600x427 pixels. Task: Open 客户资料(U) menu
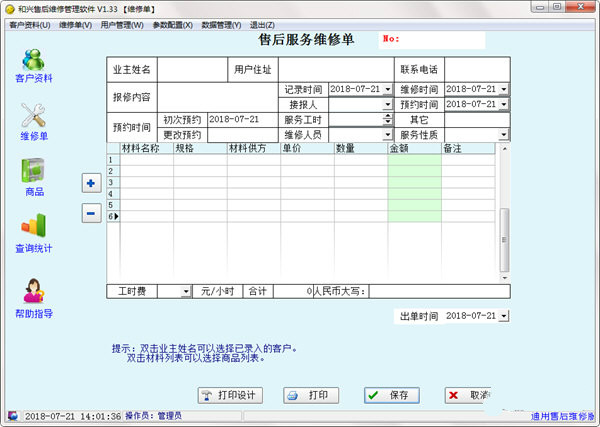tap(30, 24)
